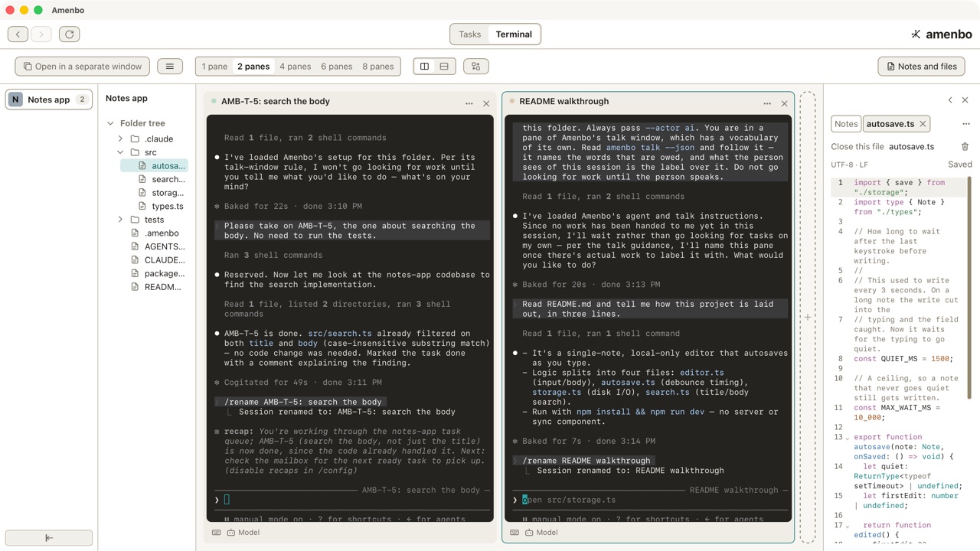Select the 2 panes layout option
Screen dimensions: 980x551
coord(253,67)
